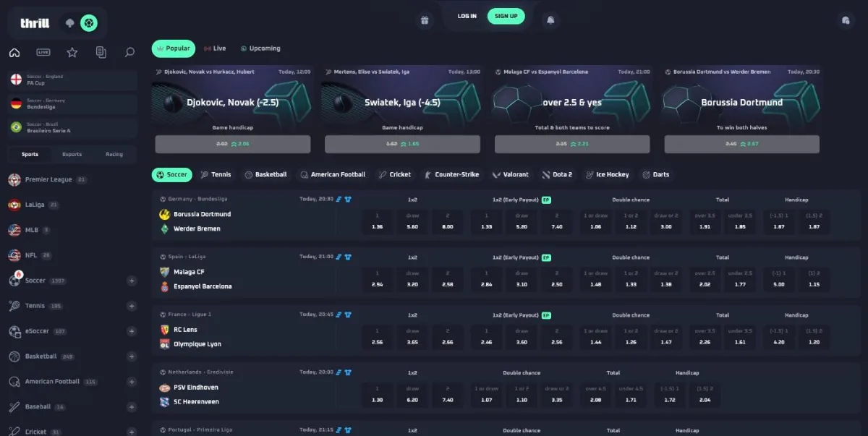Image resolution: width=868 pixels, height=436 pixels.
Task: Expand the Basketball category in the sidebar
Action: click(132, 356)
